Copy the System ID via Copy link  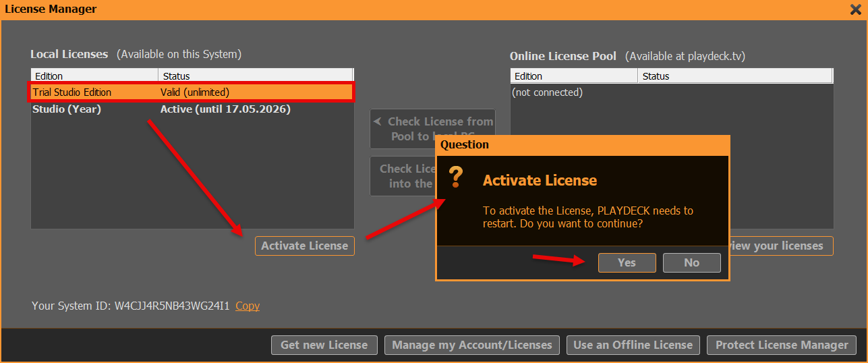(248, 306)
